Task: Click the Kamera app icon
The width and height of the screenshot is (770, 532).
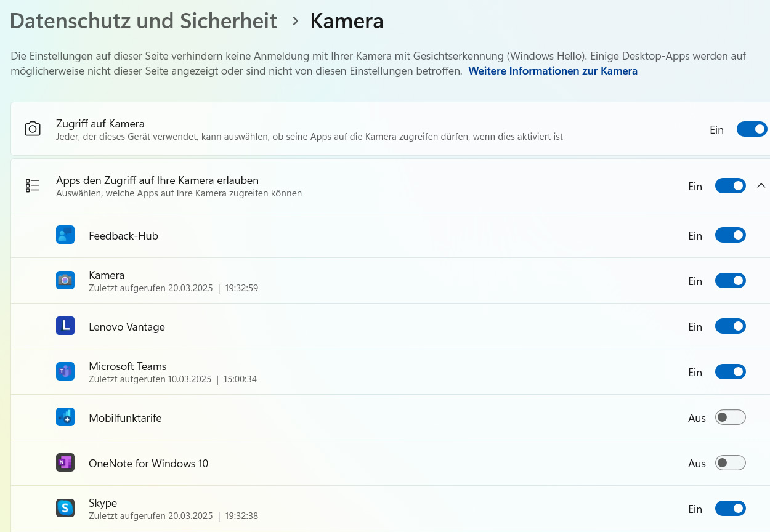Action: [x=65, y=281]
